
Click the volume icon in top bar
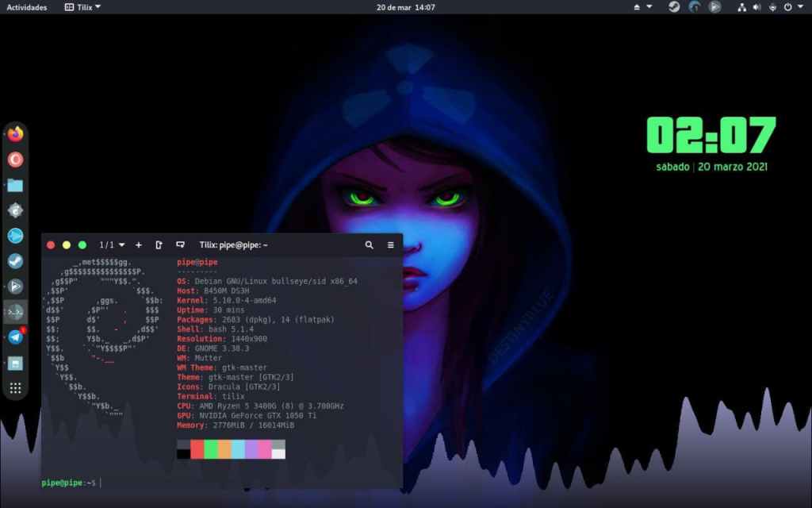(x=756, y=7)
